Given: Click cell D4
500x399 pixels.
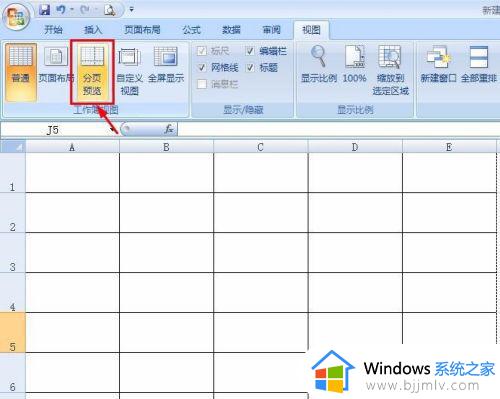Looking at the screenshot, I should 355,293.
